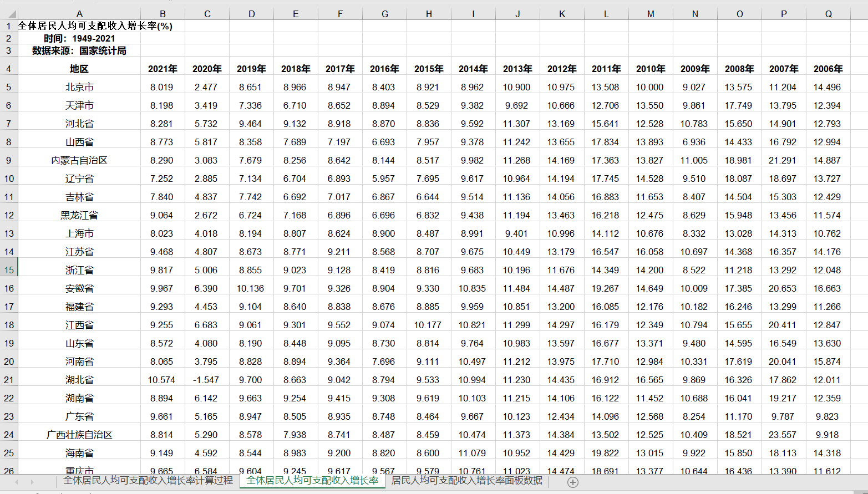Select column Q header
This screenshot has width=868, height=494.
click(828, 14)
